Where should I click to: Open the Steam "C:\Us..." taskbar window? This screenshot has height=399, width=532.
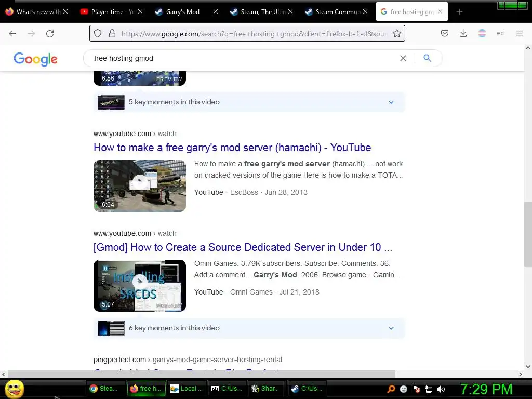click(307, 389)
